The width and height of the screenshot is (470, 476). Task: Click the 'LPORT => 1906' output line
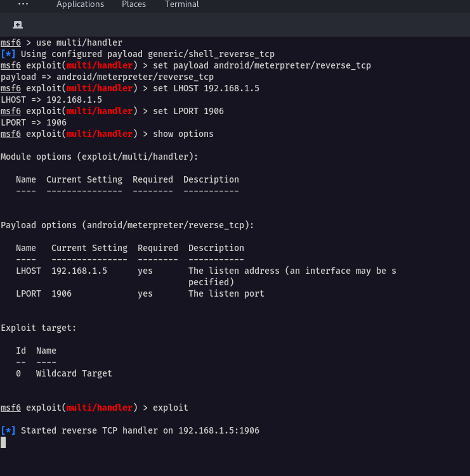(34, 122)
